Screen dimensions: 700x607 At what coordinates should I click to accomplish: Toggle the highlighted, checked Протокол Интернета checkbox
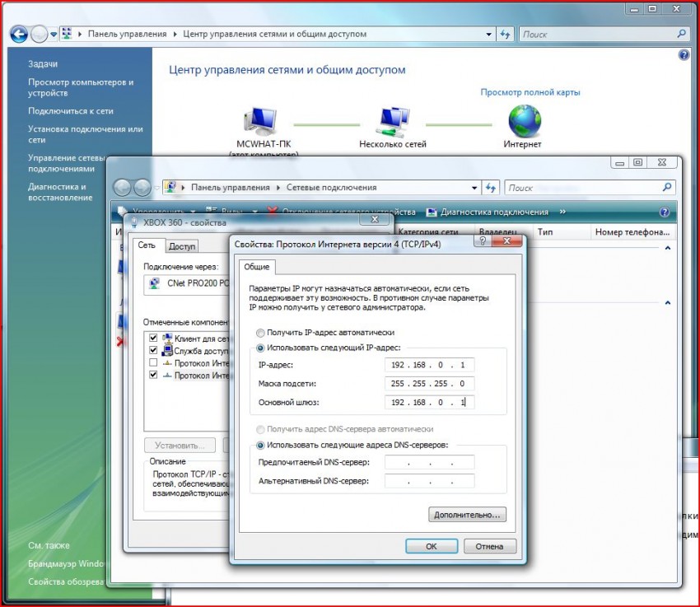click(x=153, y=375)
